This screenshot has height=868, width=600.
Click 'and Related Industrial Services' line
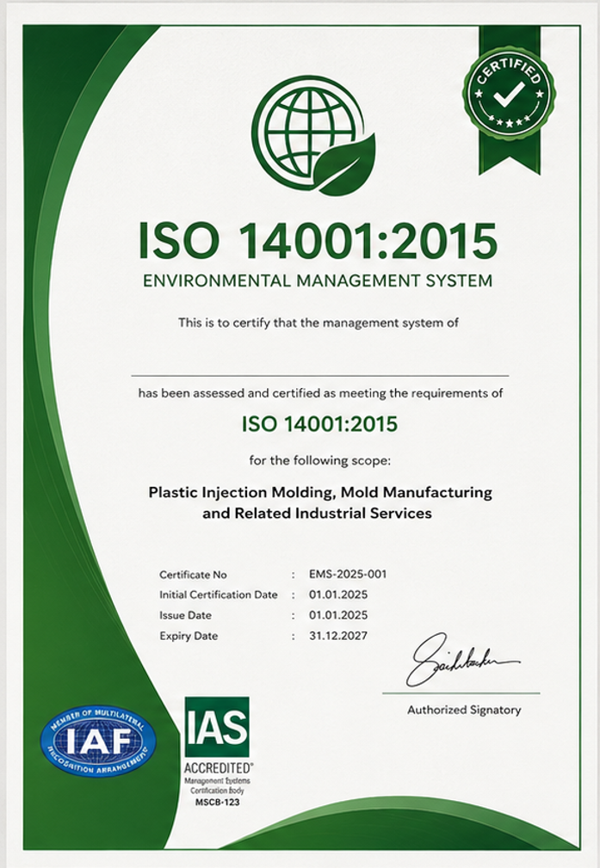317,514
